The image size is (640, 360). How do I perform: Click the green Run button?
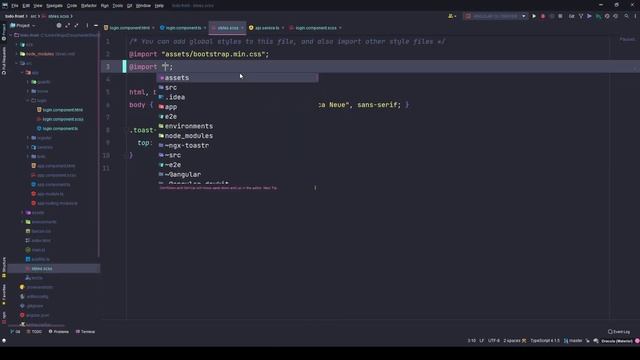(534, 16)
